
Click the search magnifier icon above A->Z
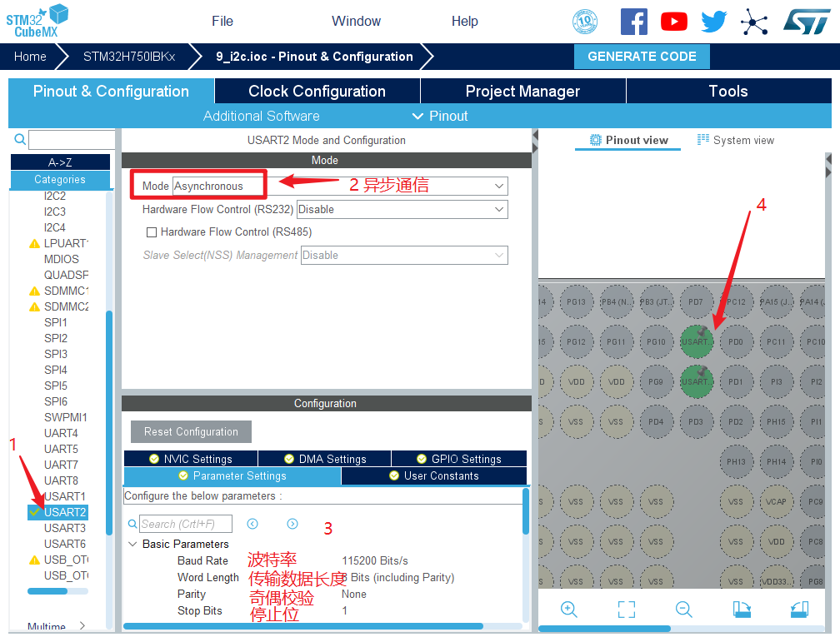[x=20, y=139]
